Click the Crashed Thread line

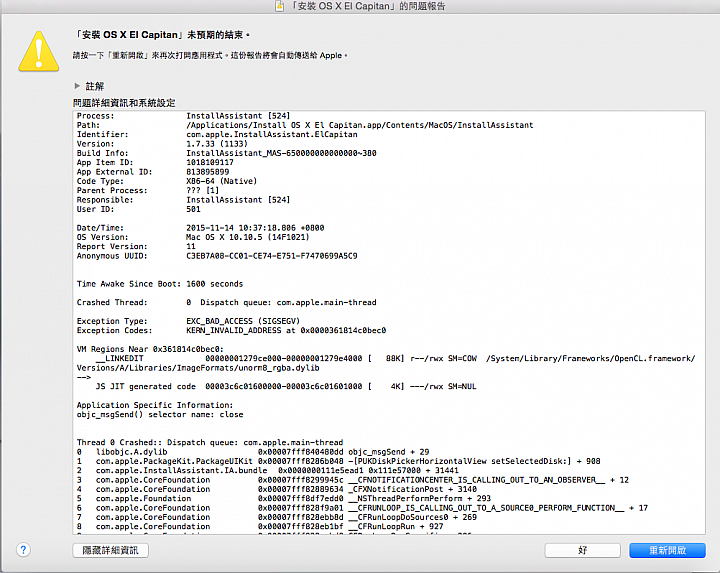tap(226, 302)
